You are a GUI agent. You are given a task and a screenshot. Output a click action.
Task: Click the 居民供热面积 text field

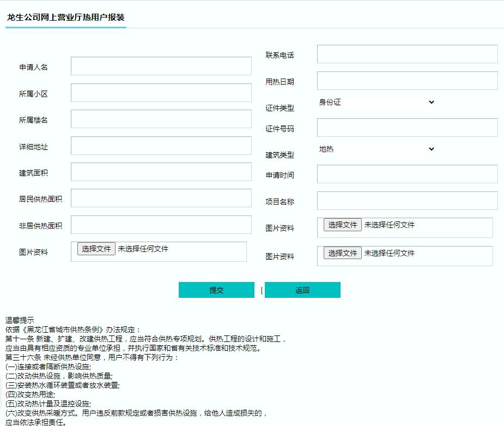click(161, 198)
